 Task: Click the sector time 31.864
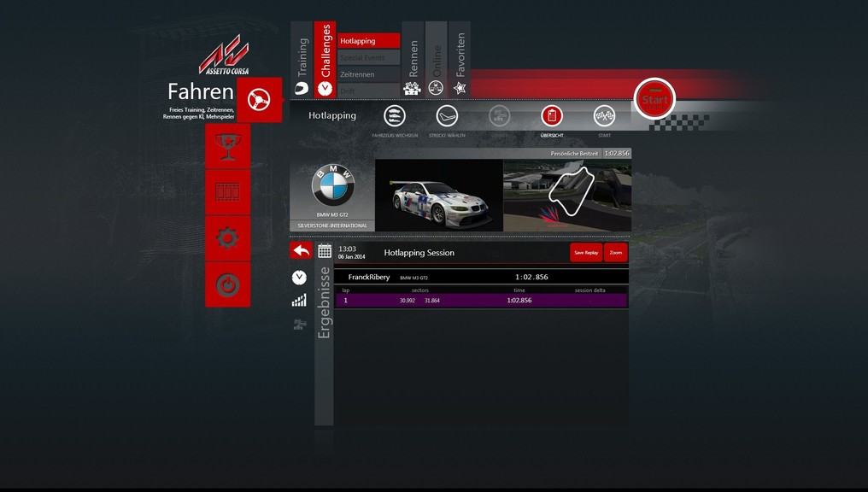point(431,301)
